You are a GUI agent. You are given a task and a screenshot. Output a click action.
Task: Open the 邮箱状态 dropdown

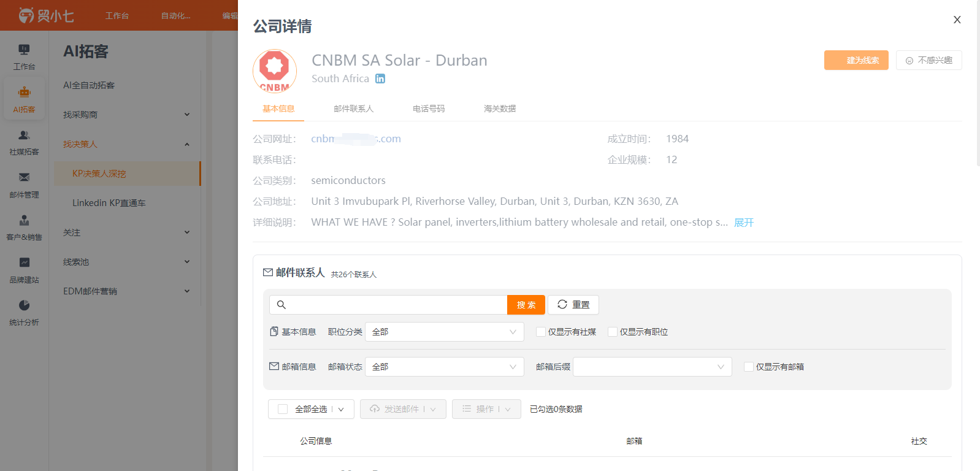pos(445,367)
